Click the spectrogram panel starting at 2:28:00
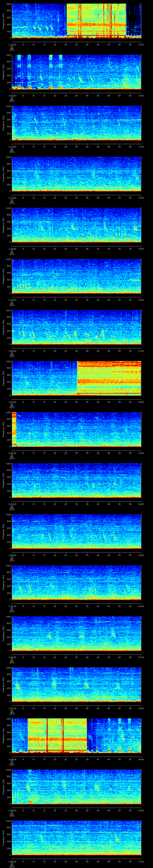153x868 pixels. [77, 736]
